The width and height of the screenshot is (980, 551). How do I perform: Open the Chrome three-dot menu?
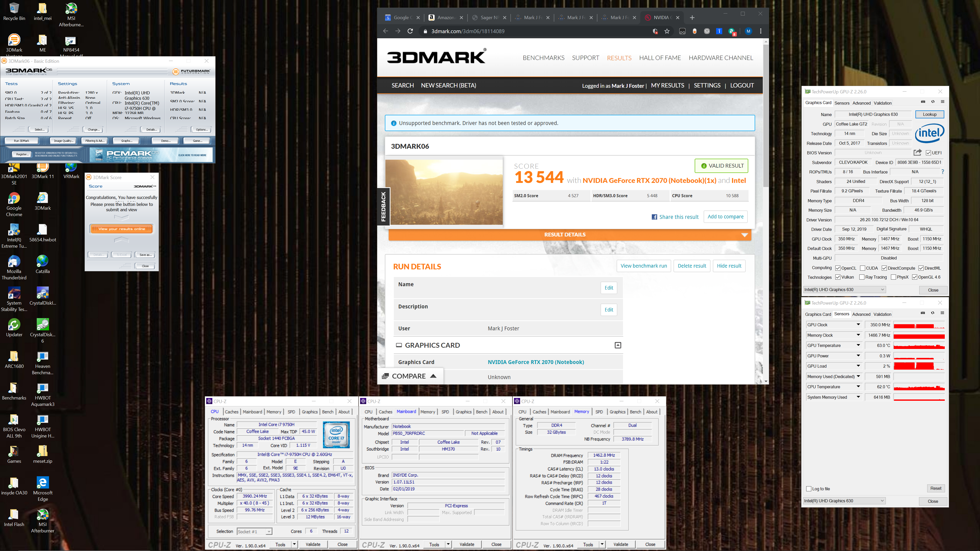pyautogui.click(x=761, y=31)
